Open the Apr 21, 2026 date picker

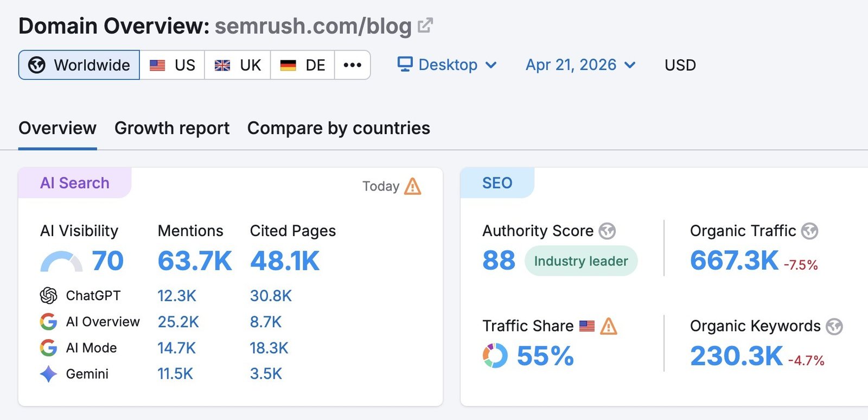click(580, 65)
